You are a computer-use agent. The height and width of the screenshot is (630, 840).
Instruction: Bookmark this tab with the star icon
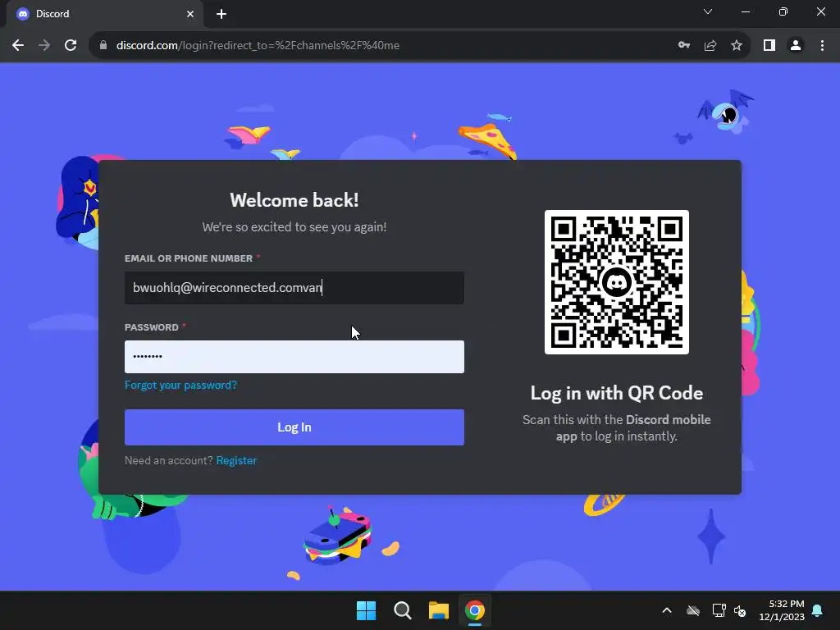[737, 46]
